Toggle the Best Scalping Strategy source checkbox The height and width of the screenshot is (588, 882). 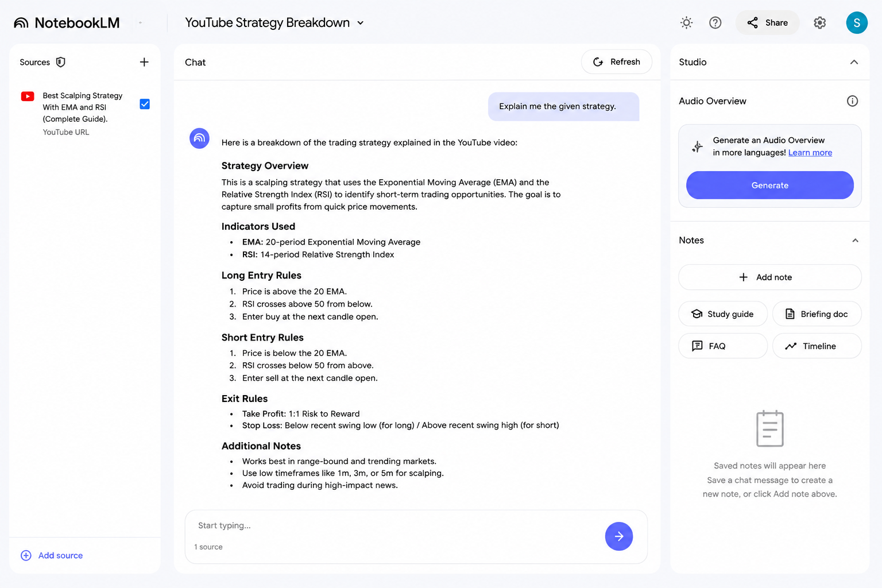click(145, 104)
